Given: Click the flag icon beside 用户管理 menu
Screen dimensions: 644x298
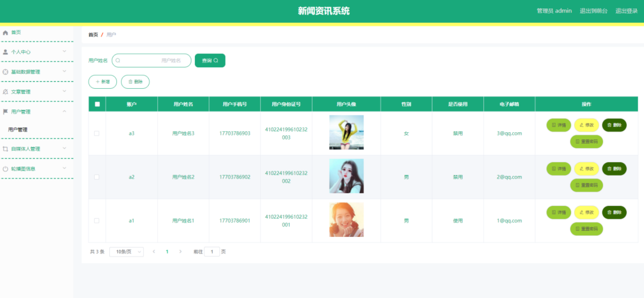Looking at the screenshot, I should point(5,112).
